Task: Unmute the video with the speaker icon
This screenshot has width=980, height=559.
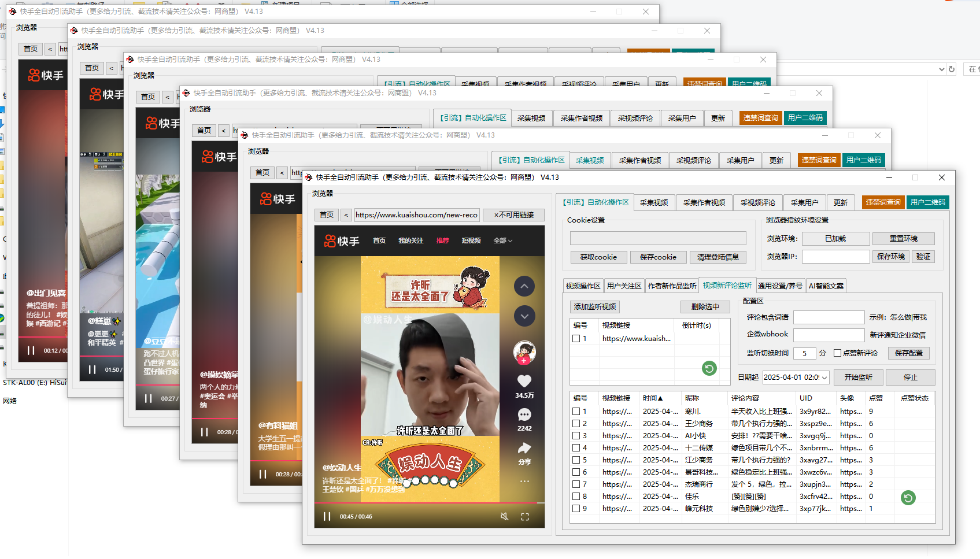Action: coord(504,516)
